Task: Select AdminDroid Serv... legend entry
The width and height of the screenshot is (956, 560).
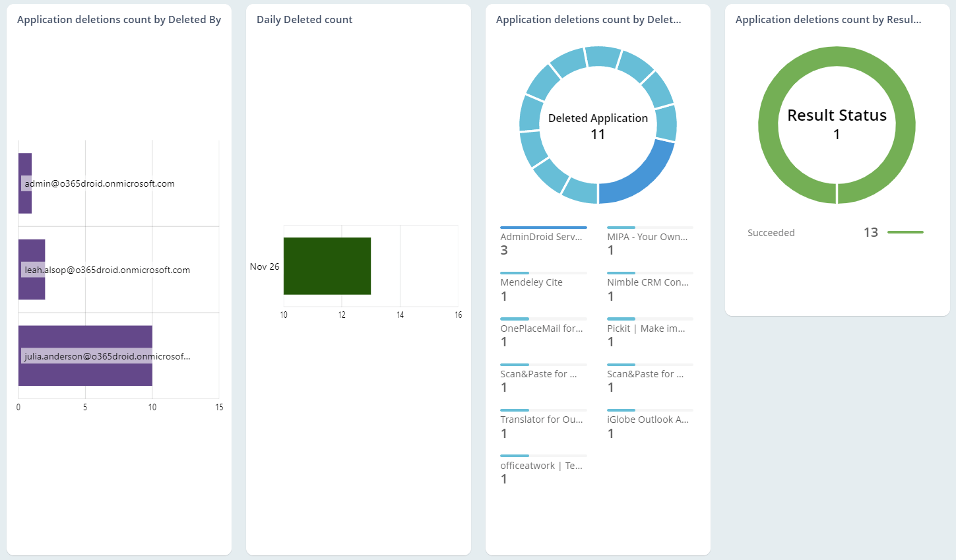Action: (x=541, y=237)
